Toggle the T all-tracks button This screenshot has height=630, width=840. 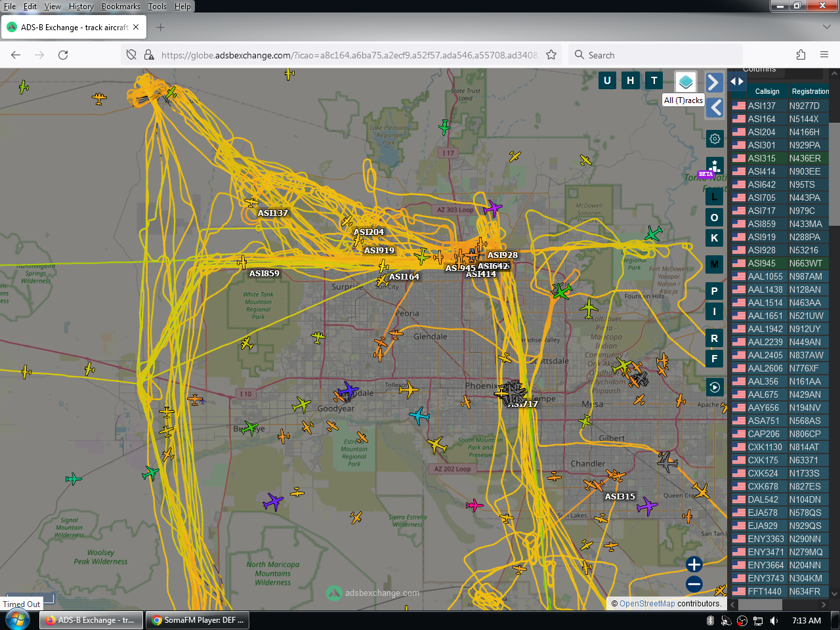point(654,81)
